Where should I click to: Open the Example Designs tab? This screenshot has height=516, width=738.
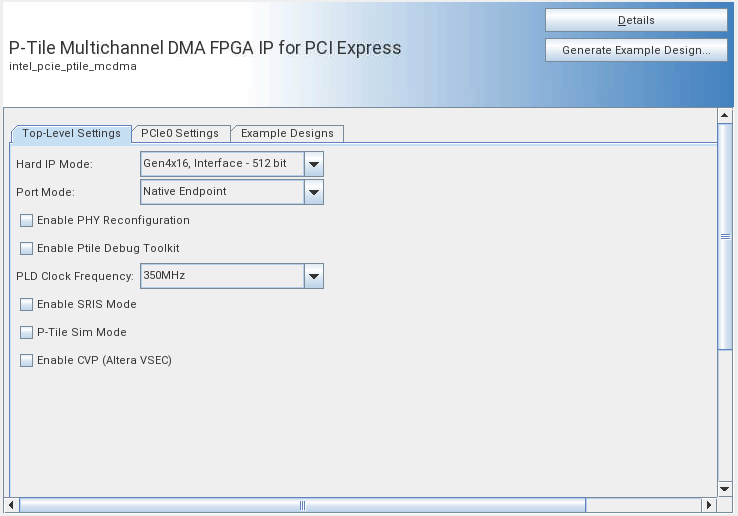pos(289,133)
